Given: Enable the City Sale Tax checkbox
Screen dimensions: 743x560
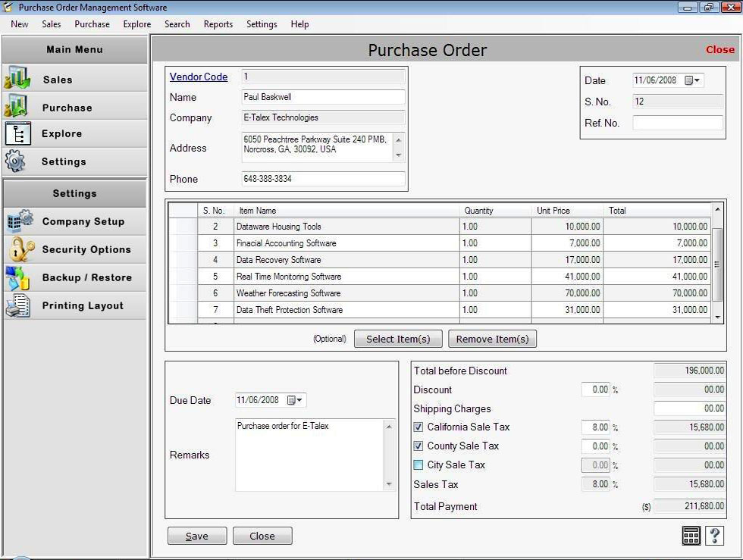Looking at the screenshot, I should [418, 465].
